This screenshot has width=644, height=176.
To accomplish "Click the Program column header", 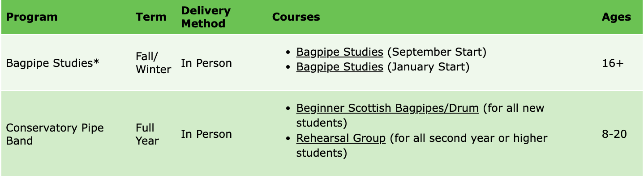I will click(x=32, y=17).
